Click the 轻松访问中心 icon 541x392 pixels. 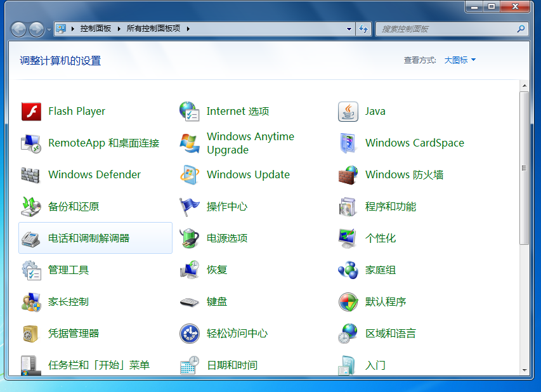[190, 334]
